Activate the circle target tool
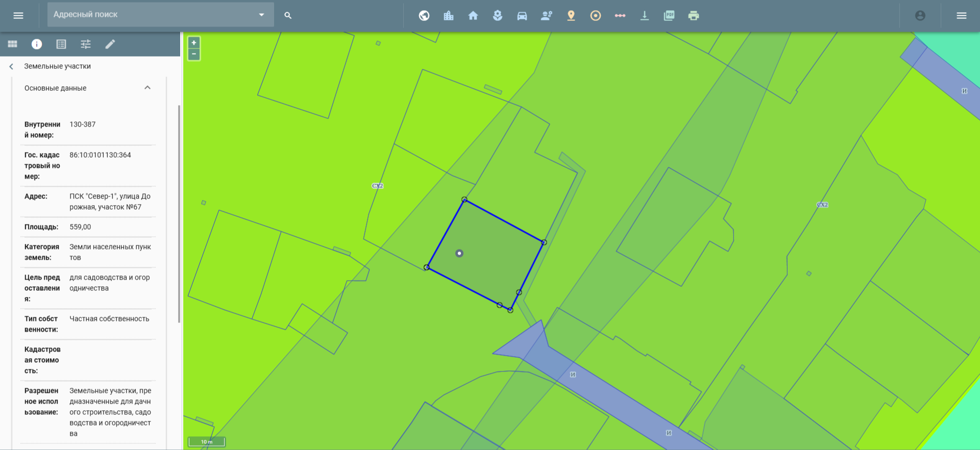Screen dimensions: 980x450 click(596, 15)
